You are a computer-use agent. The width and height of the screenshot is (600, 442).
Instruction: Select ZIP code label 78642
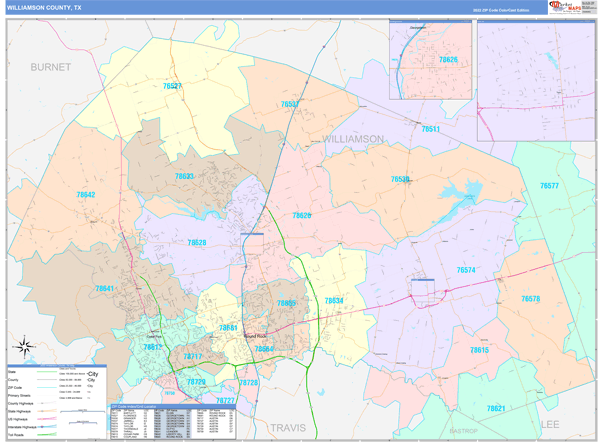pos(85,195)
